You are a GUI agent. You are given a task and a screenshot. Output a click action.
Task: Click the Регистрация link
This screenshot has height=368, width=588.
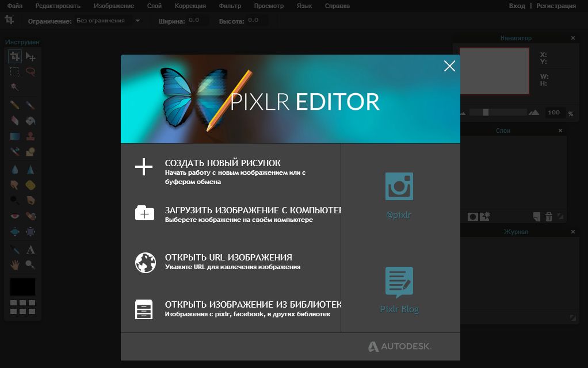[x=556, y=6]
